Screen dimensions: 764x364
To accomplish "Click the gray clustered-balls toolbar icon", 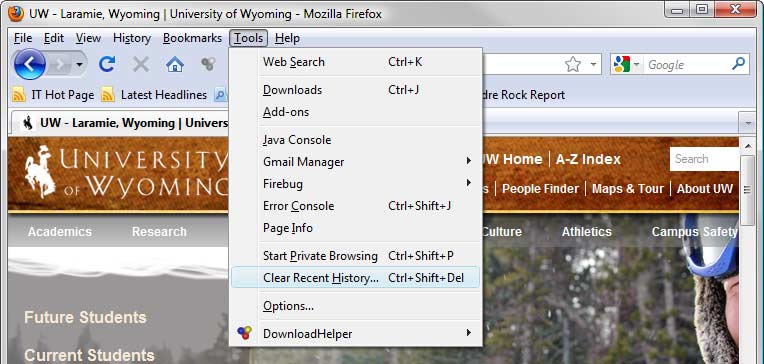I will 208,64.
